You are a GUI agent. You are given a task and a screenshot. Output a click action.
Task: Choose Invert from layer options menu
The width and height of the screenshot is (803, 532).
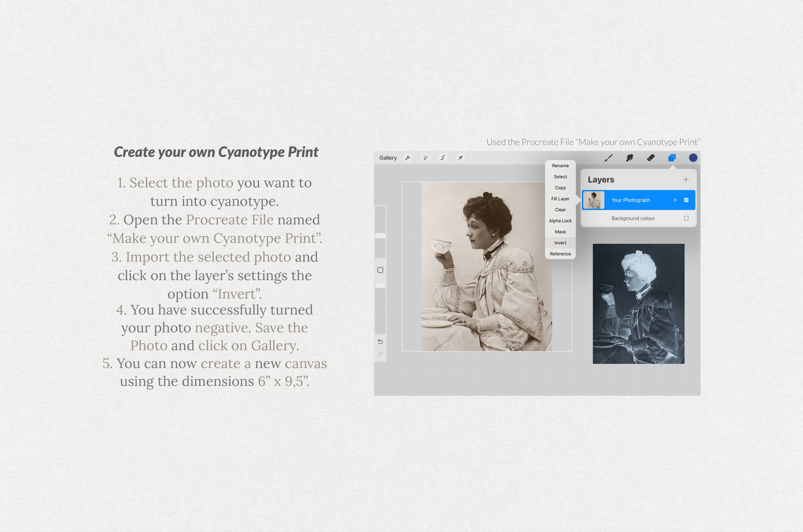pyautogui.click(x=560, y=243)
